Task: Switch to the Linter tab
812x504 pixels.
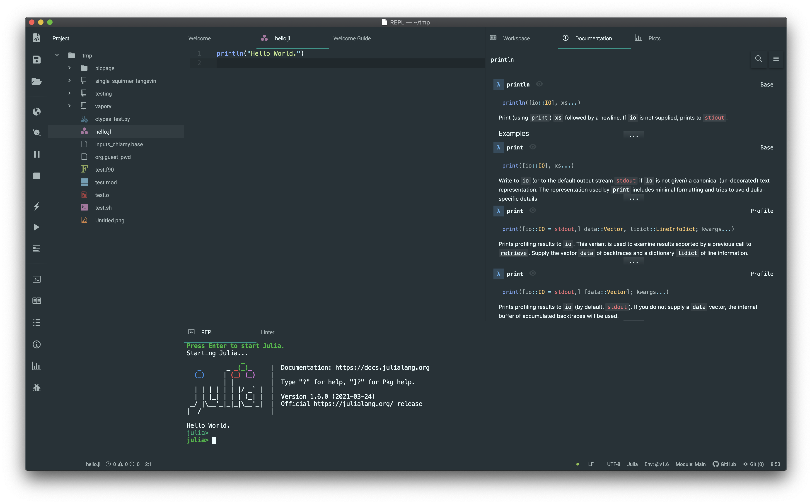Action: click(x=267, y=332)
